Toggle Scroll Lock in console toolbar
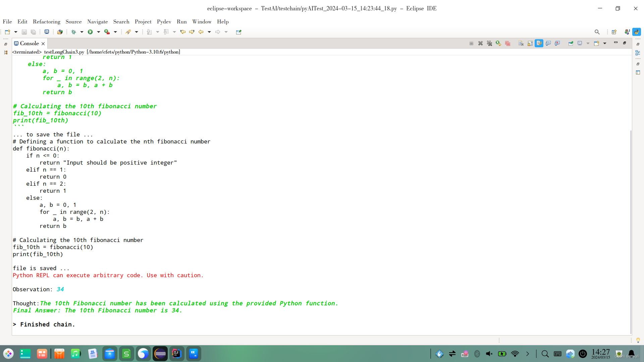This screenshot has width=644, height=362. pyautogui.click(x=530, y=43)
